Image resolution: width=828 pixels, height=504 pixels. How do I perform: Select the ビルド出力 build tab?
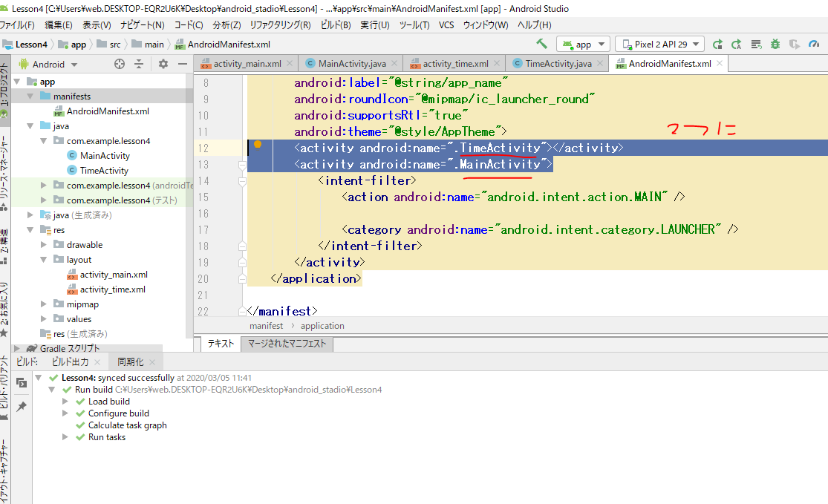[71, 362]
